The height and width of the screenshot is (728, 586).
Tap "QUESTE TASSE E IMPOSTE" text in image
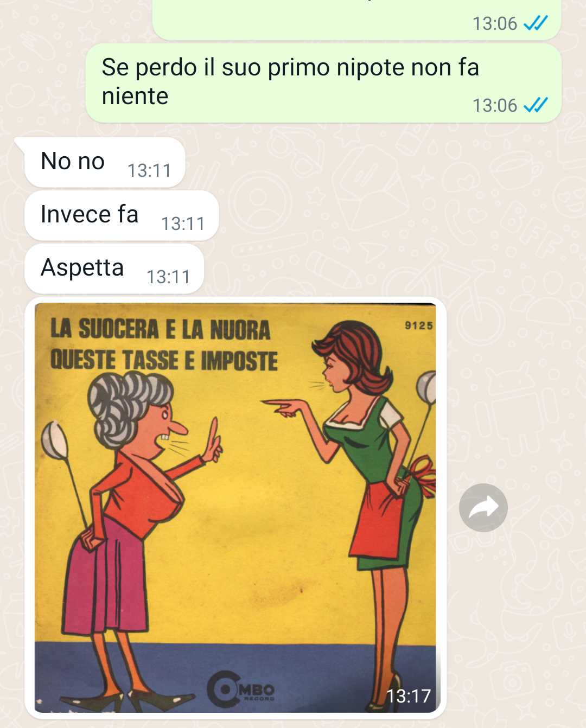(164, 360)
